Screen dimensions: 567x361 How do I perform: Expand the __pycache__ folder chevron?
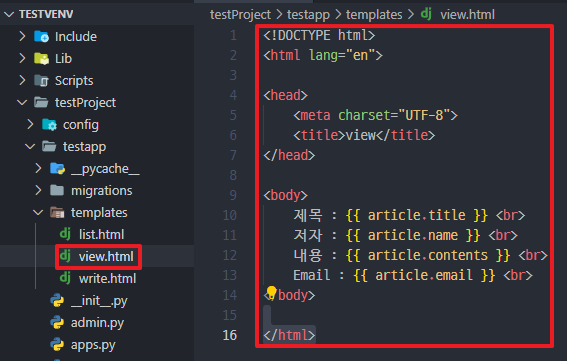(x=38, y=169)
